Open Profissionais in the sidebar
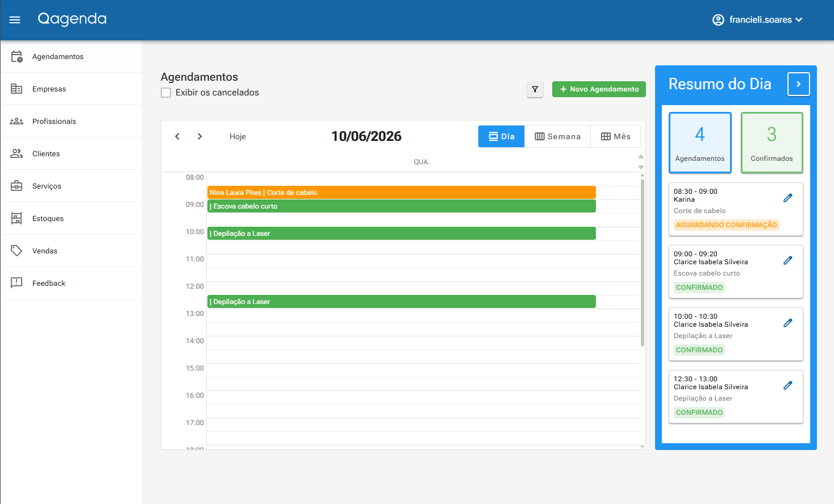Image resolution: width=834 pixels, height=504 pixels. tap(71, 121)
